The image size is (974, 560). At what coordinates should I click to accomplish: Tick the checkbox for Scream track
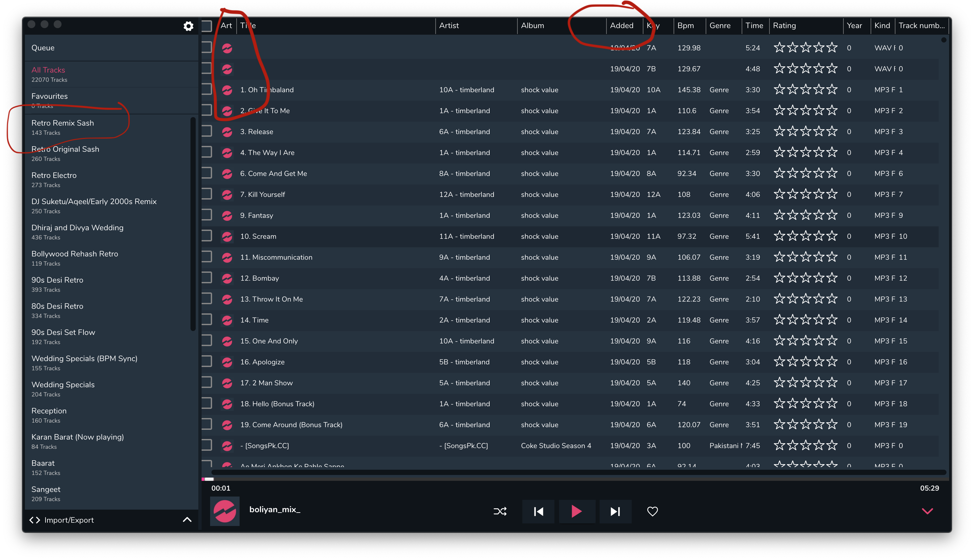[207, 236]
